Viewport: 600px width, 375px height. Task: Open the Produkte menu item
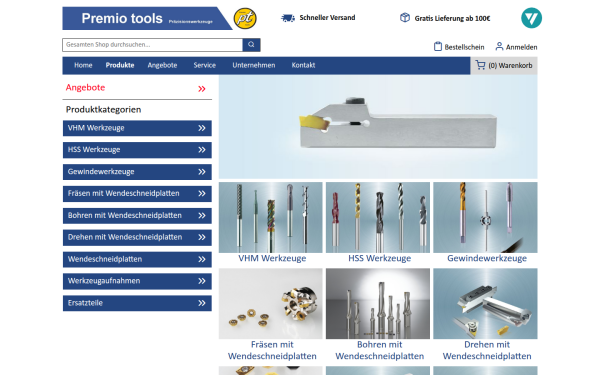pos(120,65)
